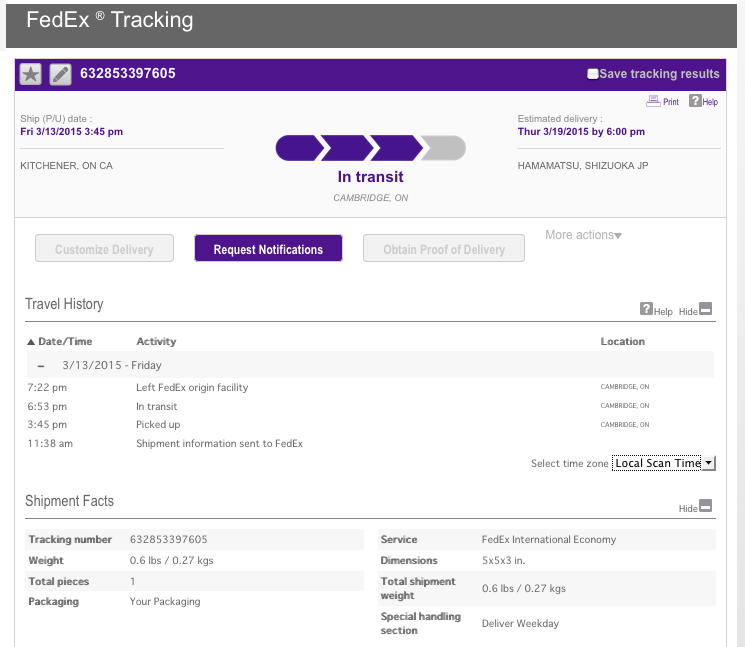Image resolution: width=745 pixels, height=647 pixels.
Task: Click the Your Packaging value
Action: [165, 601]
